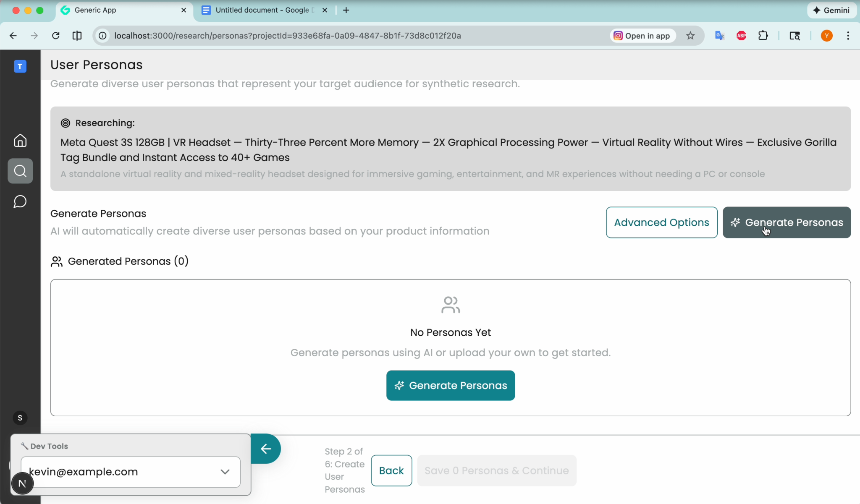
Task: Reload the page
Action: pyautogui.click(x=55, y=36)
